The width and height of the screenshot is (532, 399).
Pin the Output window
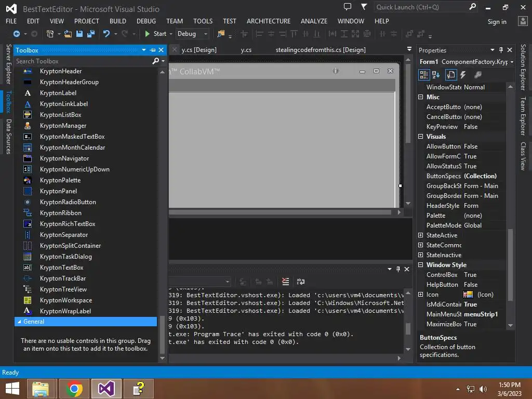pyautogui.click(x=398, y=269)
